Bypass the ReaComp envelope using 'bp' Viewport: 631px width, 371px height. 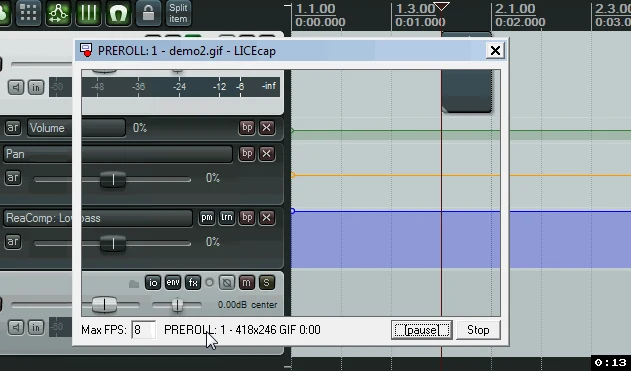click(247, 218)
